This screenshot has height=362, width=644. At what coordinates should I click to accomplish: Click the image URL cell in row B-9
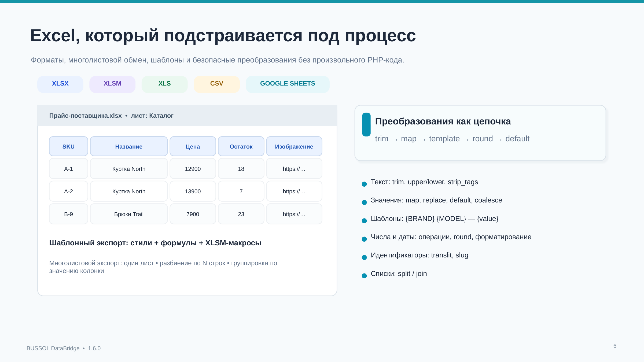(x=294, y=214)
